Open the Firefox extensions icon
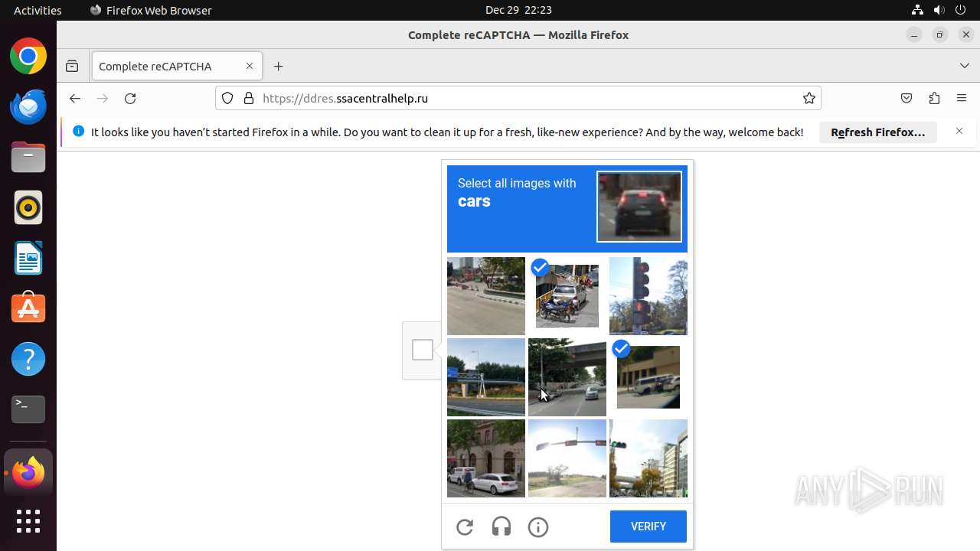This screenshot has height=551, width=980. tap(934, 98)
